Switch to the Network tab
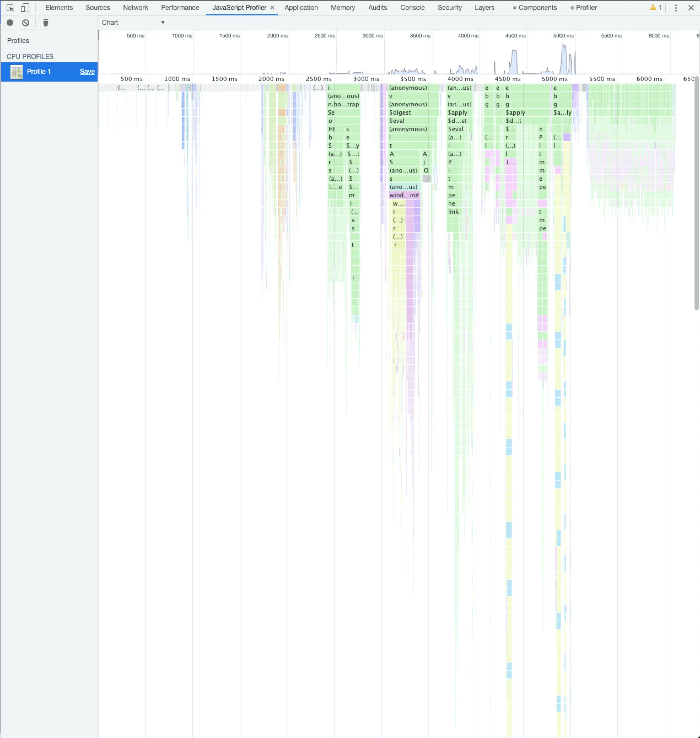Viewport: 700px width, 738px height. click(x=135, y=7)
